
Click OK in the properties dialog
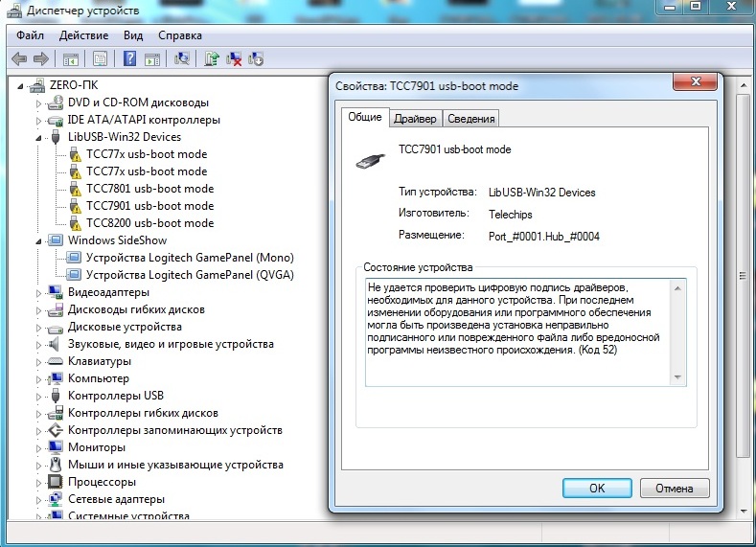click(597, 489)
